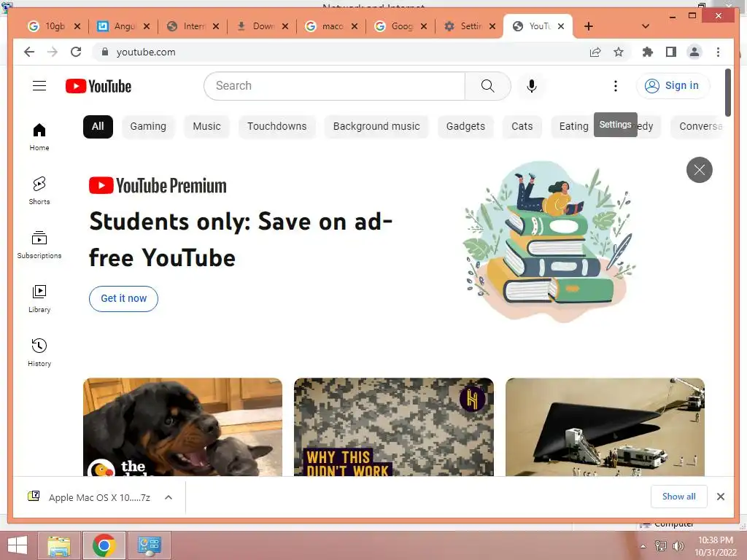Open Control Panel taskbar icon

point(149,545)
